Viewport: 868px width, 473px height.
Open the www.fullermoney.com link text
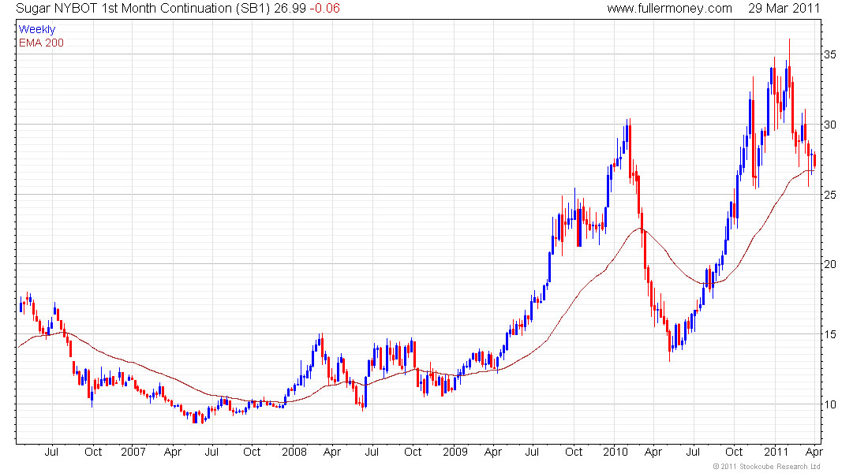(669, 9)
